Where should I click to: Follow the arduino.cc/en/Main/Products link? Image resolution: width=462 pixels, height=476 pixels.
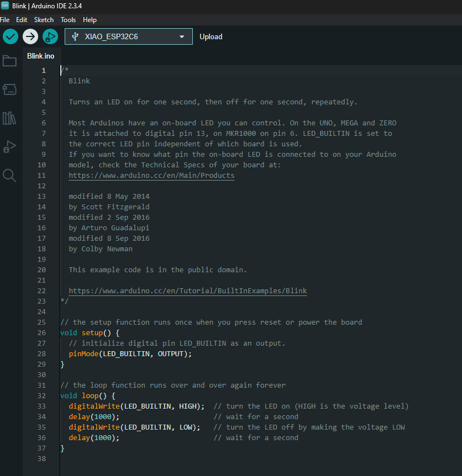click(x=151, y=176)
